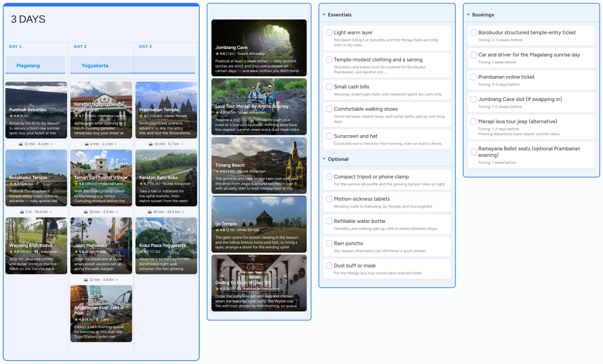Tick Jomblang Cave slot checkbox
This screenshot has height=364, width=603.
tap(474, 99)
